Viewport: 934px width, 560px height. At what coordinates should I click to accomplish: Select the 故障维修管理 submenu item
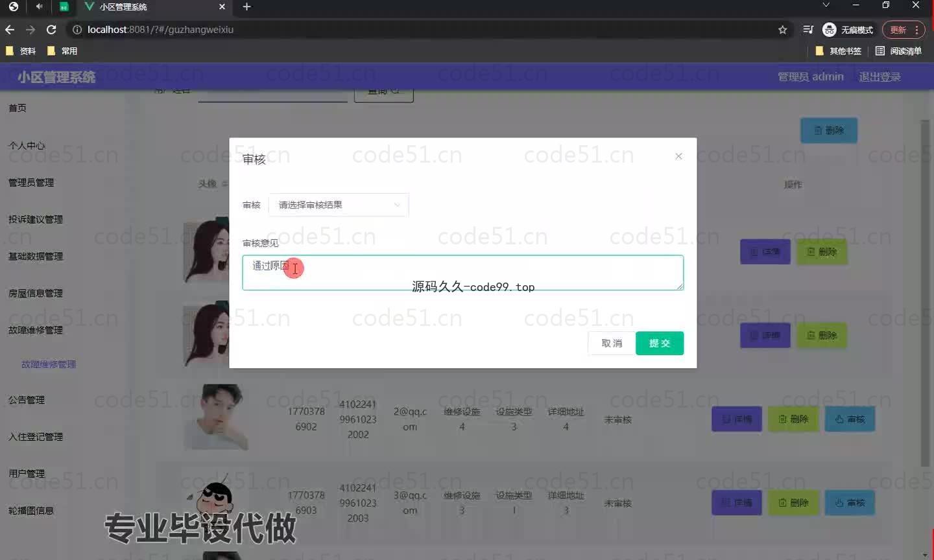(x=49, y=364)
